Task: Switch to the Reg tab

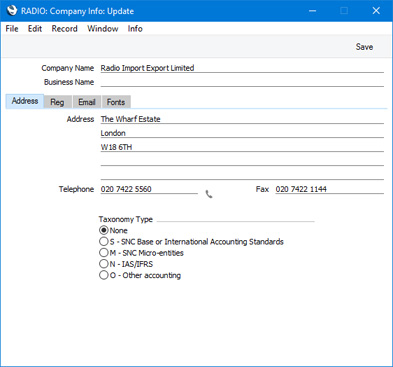Action: pyautogui.click(x=57, y=102)
